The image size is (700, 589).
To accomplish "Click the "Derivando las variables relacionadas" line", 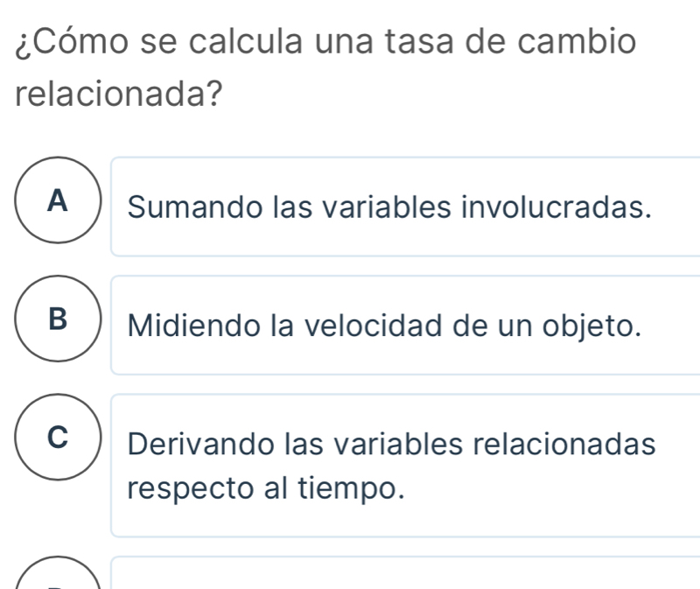I will coord(391,445).
